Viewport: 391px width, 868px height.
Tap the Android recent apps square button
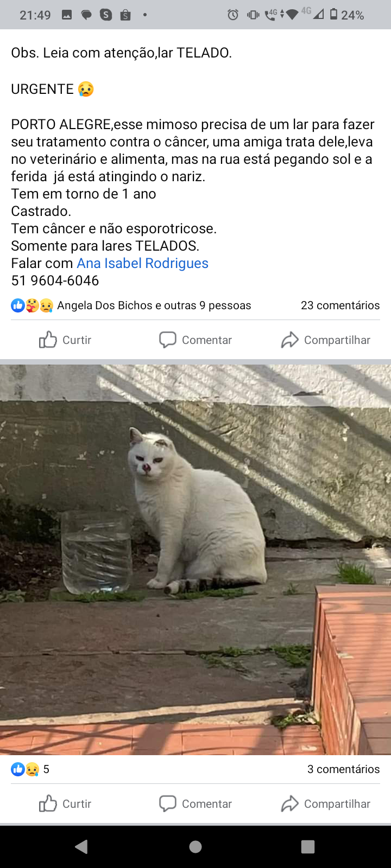point(308,846)
